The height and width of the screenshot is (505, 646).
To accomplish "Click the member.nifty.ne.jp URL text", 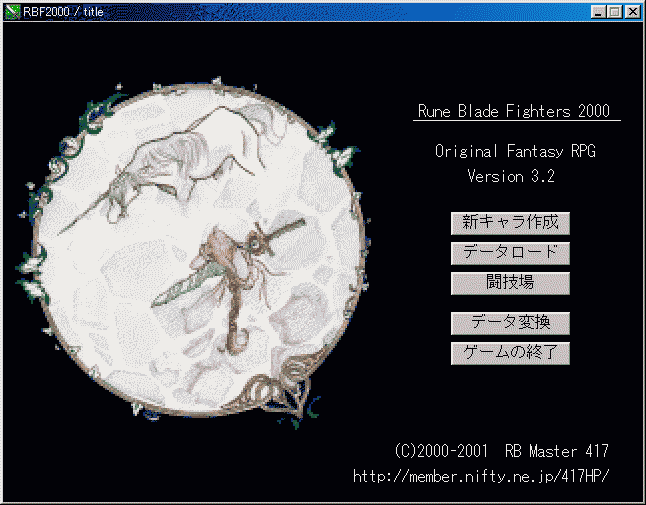I will 480,476.
